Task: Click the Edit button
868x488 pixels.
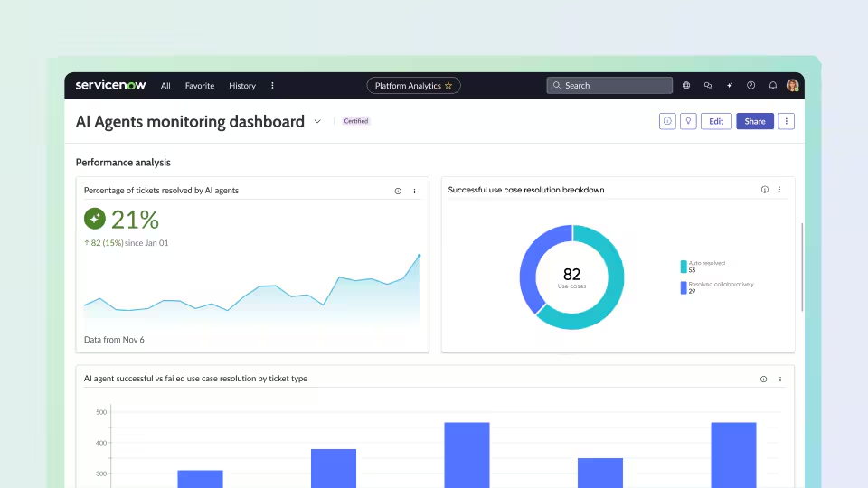Action: pyautogui.click(x=716, y=121)
